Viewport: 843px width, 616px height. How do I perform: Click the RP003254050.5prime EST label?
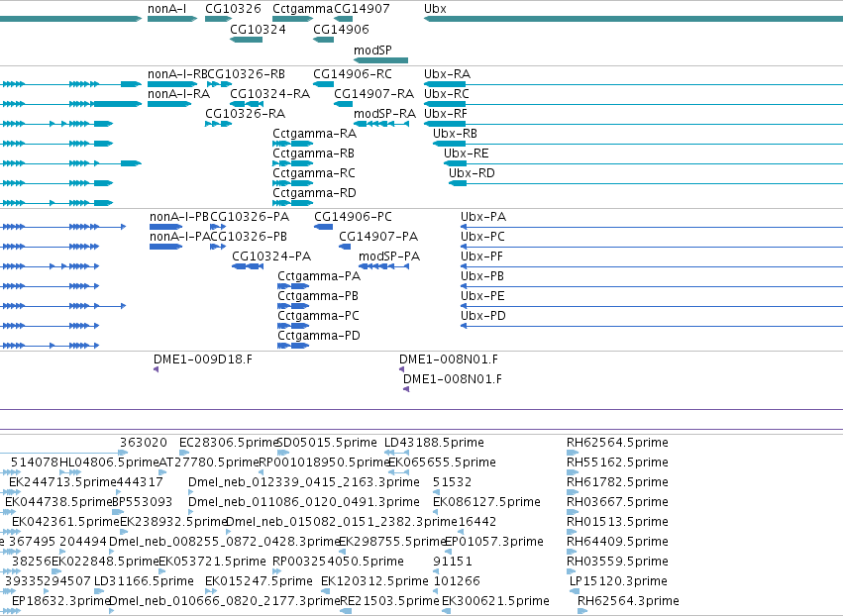coord(338,562)
